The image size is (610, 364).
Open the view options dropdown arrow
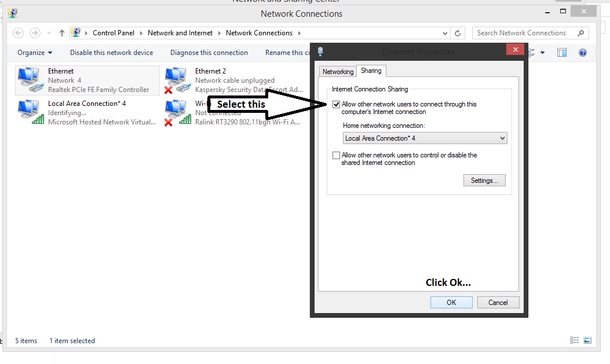543,53
